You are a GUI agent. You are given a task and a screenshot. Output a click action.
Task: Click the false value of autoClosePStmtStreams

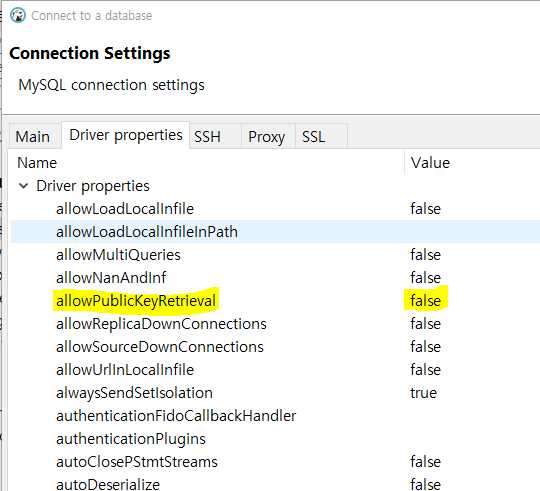pyautogui.click(x=425, y=462)
